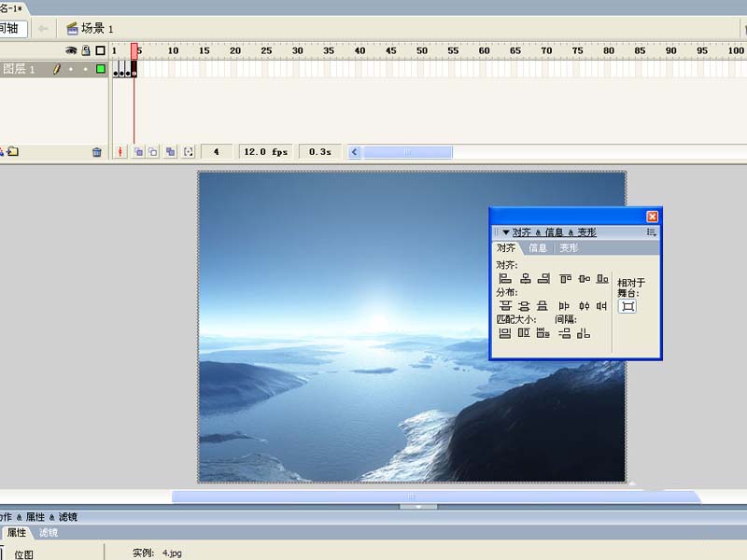
Task: Click frame number 50 on timeline ruler
Action: tap(422, 50)
